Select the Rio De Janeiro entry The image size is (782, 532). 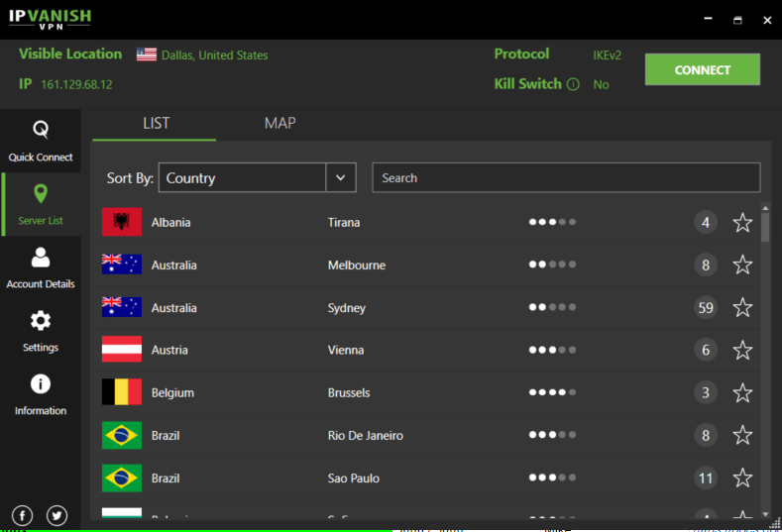pyautogui.click(x=365, y=436)
